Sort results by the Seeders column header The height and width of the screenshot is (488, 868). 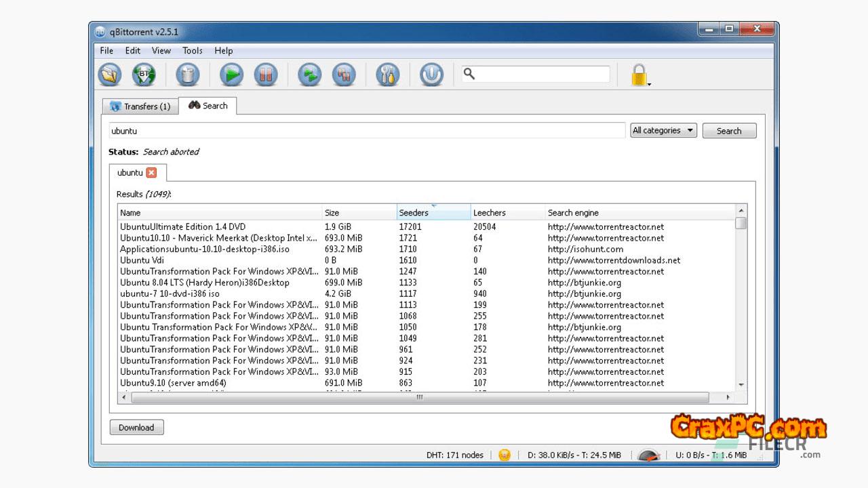[433, 213]
